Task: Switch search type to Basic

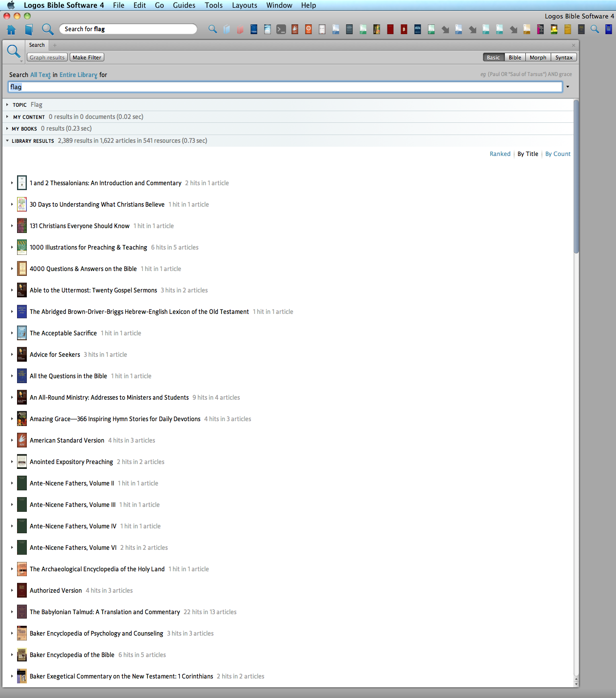Action: (493, 58)
